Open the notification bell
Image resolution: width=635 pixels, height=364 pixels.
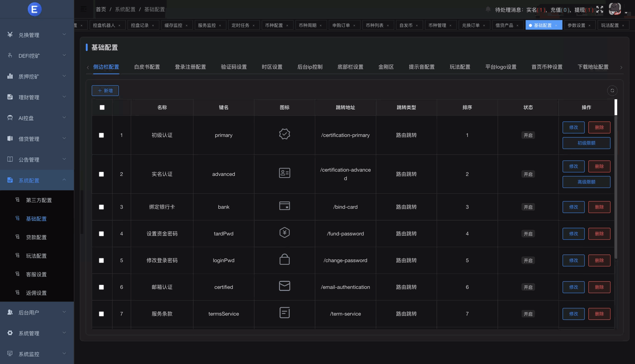click(488, 9)
